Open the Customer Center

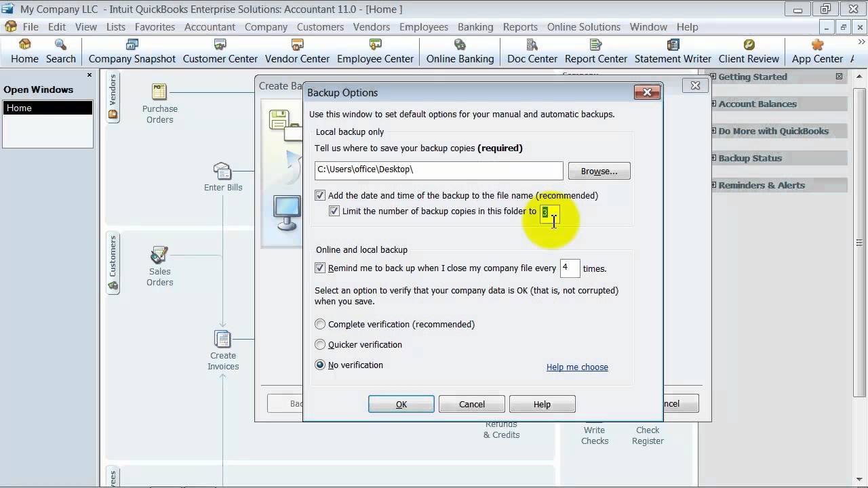click(x=220, y=52)
